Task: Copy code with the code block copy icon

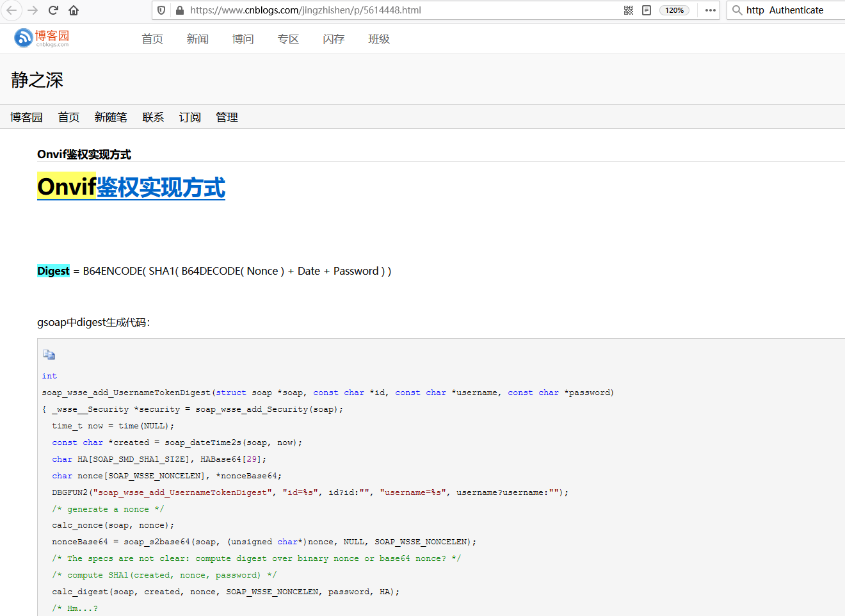Action: coord(49,355)
